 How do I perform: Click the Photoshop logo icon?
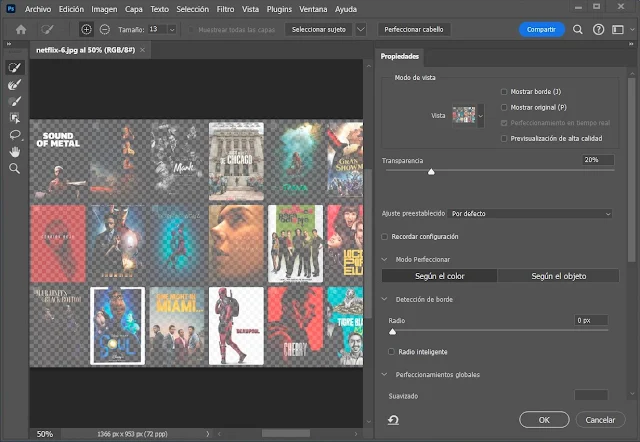(x=11, y=9)
